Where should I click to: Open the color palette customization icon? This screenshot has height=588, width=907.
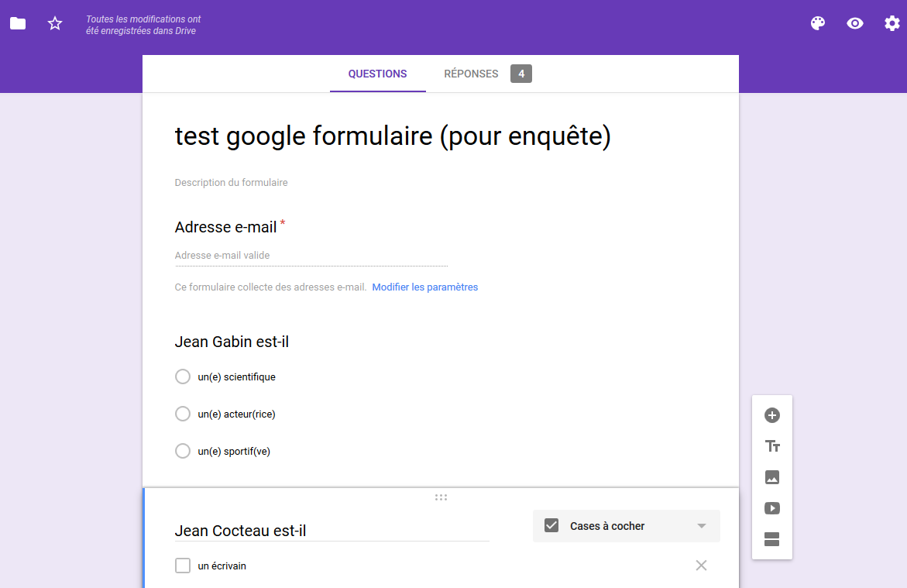click(818, 23)
